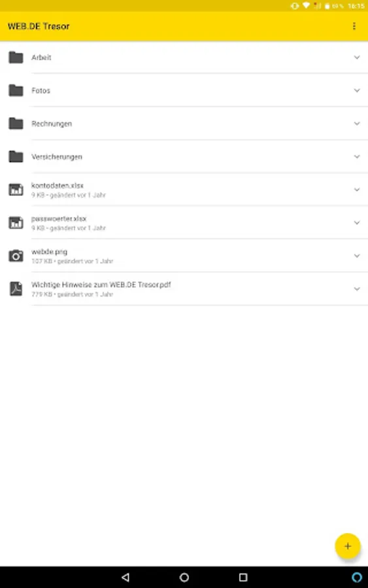368x588 pixels.
Task: Click the PDF icon for Wichtige Hinweise
Action: tap(16, 289)
